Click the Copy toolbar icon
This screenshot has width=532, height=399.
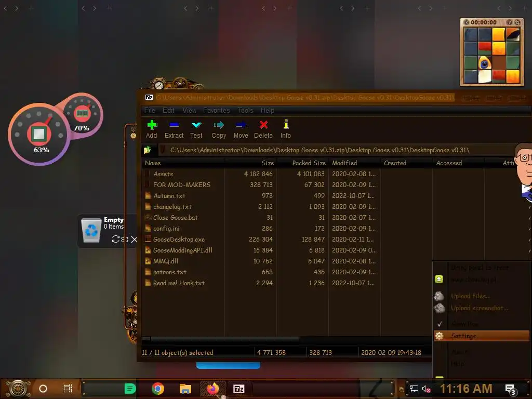click(219, 129)
